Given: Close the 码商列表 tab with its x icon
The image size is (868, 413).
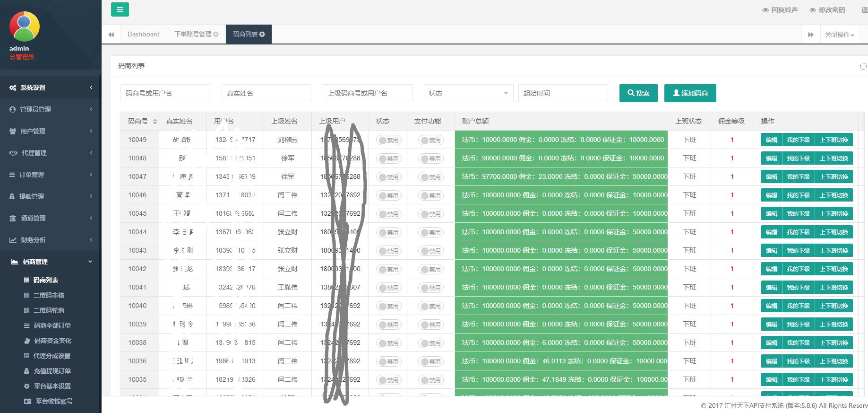Looking at the screenshot, I should point(262,35).
